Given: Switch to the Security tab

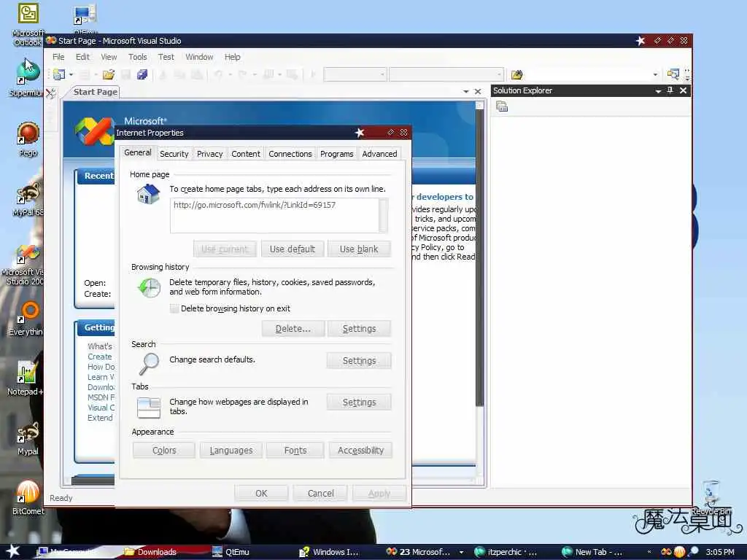Looking at the screenshot, I should click(x=174, y=154).
